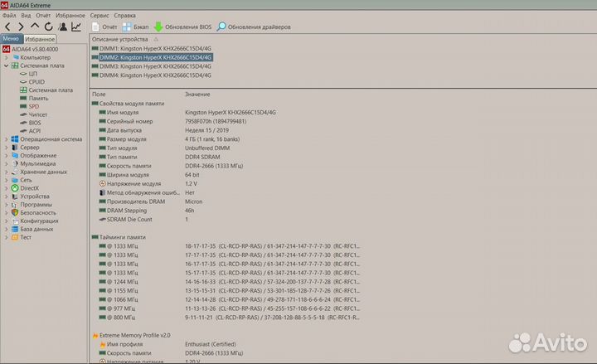Select the Системная плата child item
Viewport: 597px width, 364px height.
(46, 90)
